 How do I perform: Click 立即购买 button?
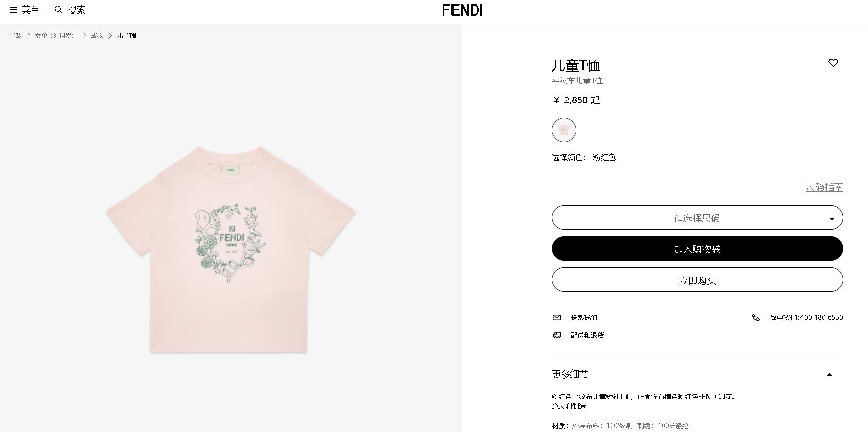697,280
